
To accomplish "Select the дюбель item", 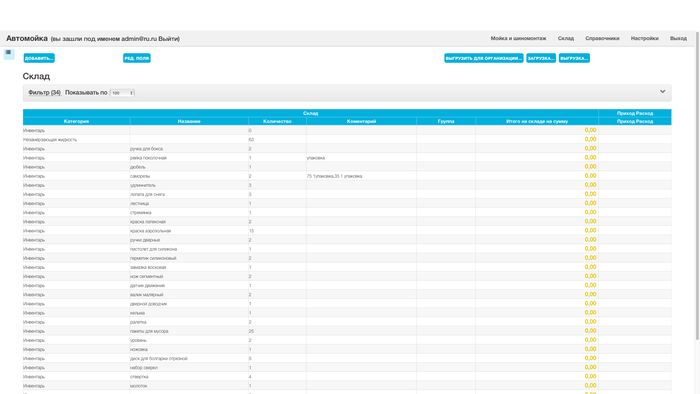I will (x=138, y=167).
